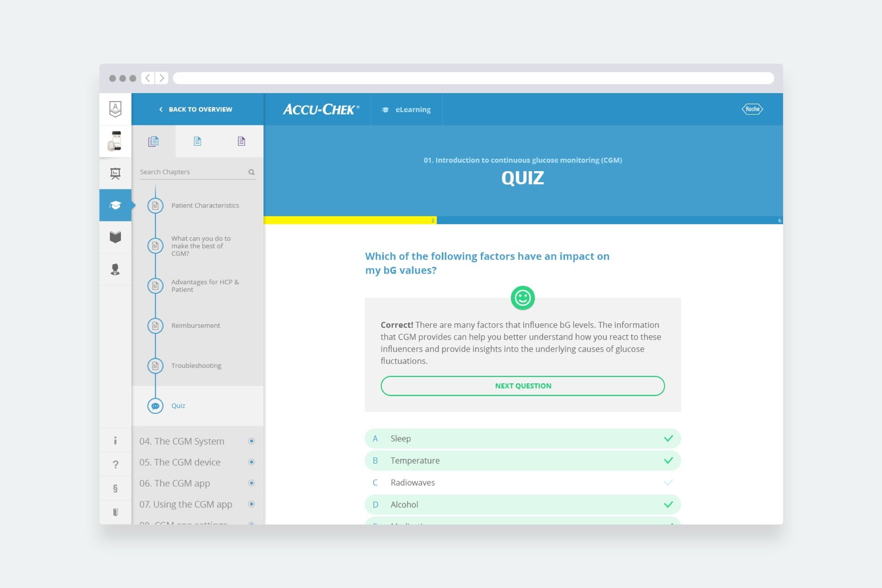Select the Quiz chapter menu item
This screenshot has width=882, height=588.
[x=178, y=405]
